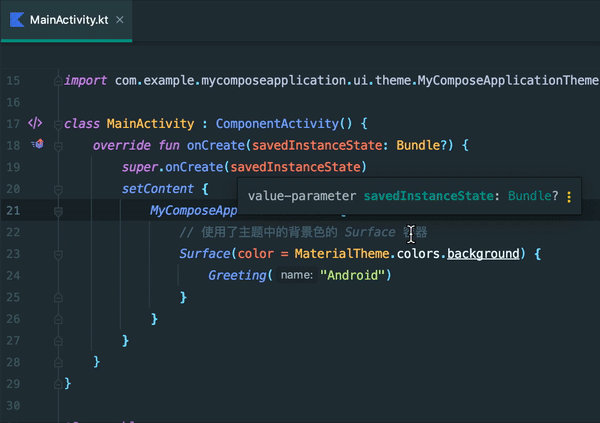The height and width of the screenshot is (423, 600).
Task: Collapse the import block fold marker on line 15
Action: (58, 81)
